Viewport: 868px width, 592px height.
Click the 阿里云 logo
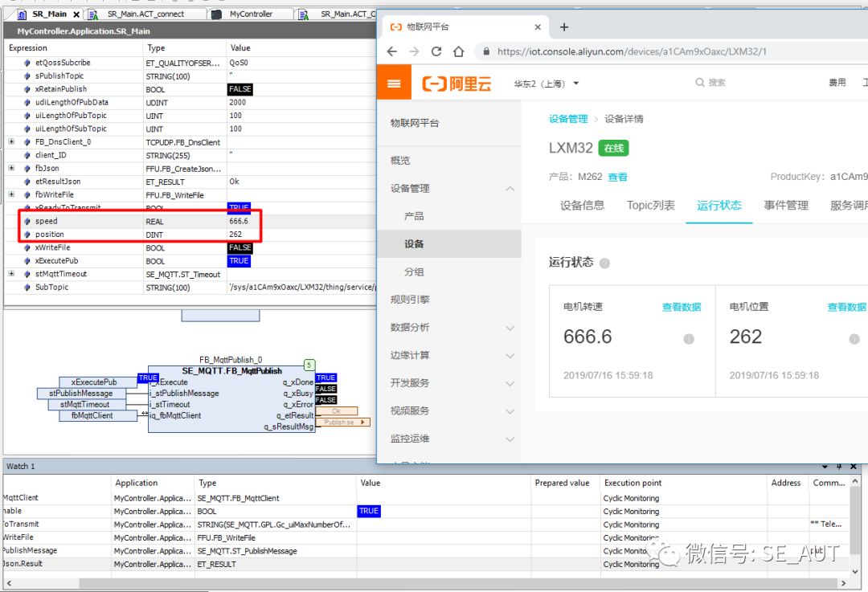click(456, 83)
